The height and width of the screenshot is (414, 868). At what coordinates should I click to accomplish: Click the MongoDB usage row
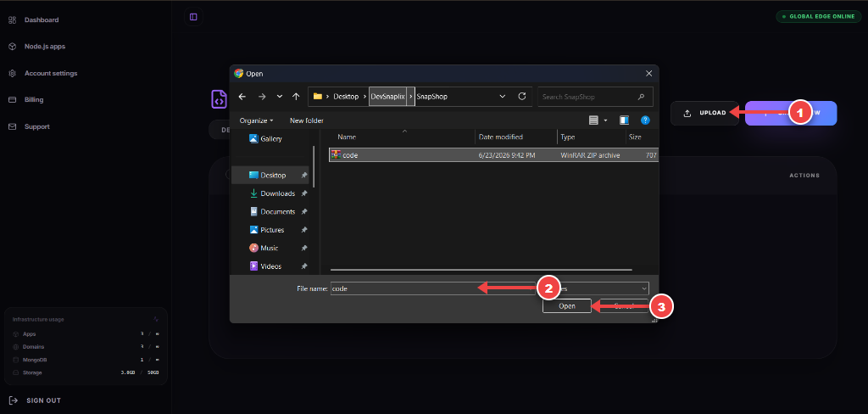point(86,360)
